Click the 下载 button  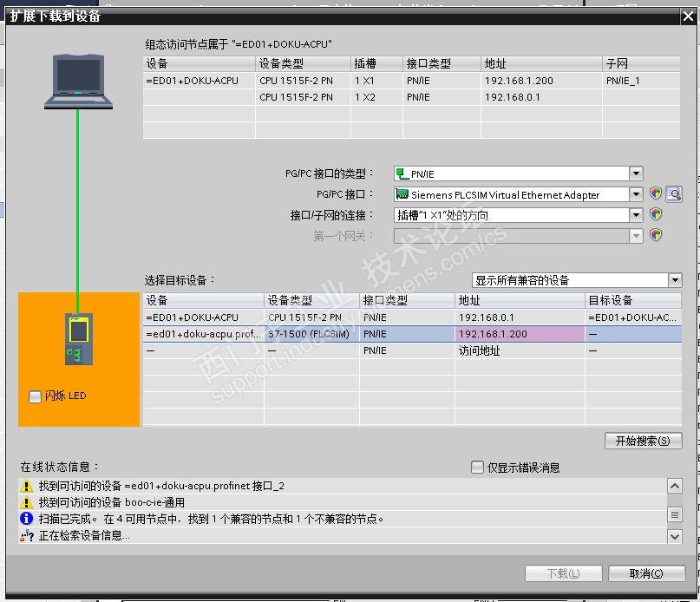564,573
